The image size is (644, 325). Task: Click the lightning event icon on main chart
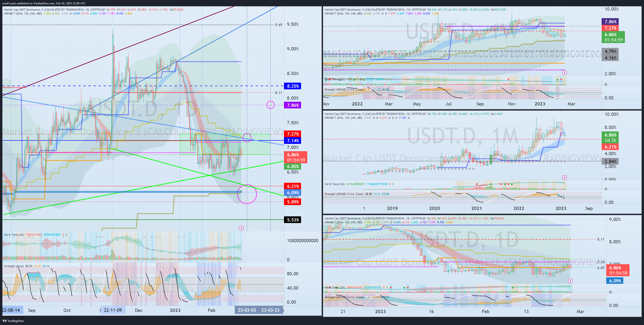(241, 228)
